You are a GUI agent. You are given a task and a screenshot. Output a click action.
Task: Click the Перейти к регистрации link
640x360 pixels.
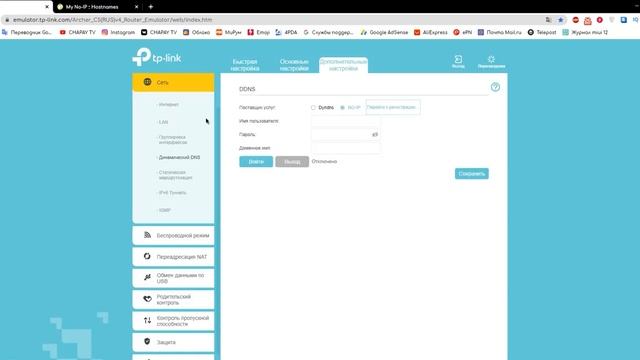(x=391, y=107)
